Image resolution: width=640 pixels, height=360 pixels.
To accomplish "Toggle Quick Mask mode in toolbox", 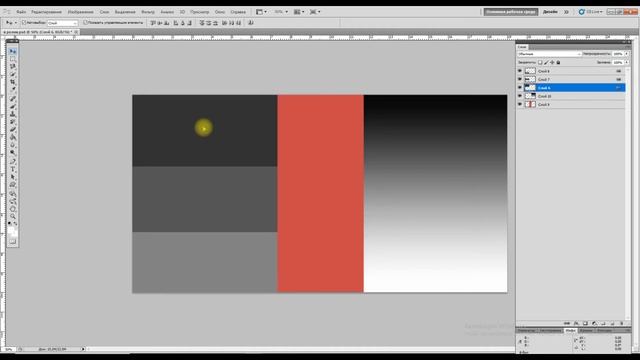I will (x=13, y=242).
